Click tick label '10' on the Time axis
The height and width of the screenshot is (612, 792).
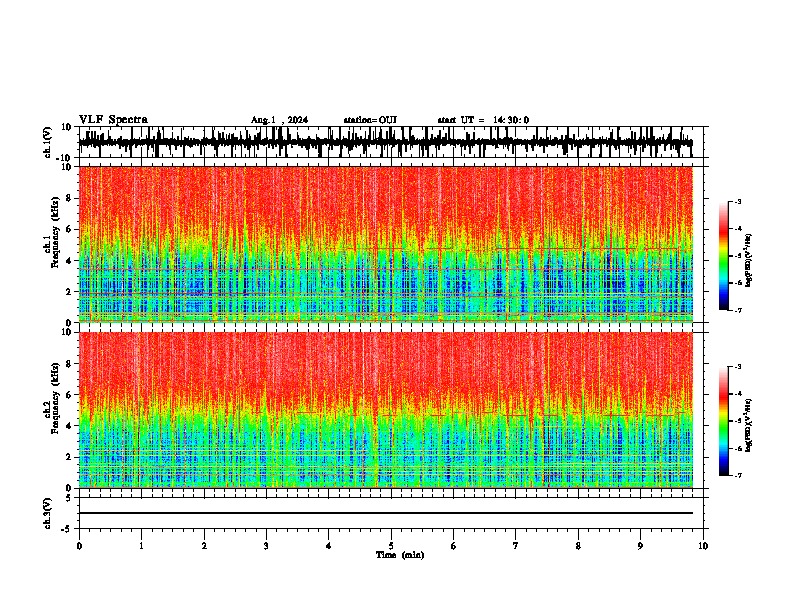[x=703, y=546]
